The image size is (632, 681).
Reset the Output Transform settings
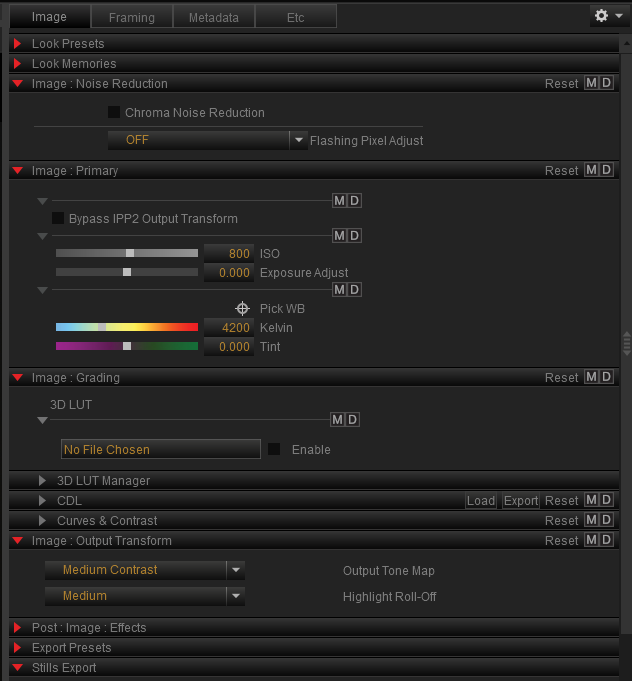tap(562, 540)
